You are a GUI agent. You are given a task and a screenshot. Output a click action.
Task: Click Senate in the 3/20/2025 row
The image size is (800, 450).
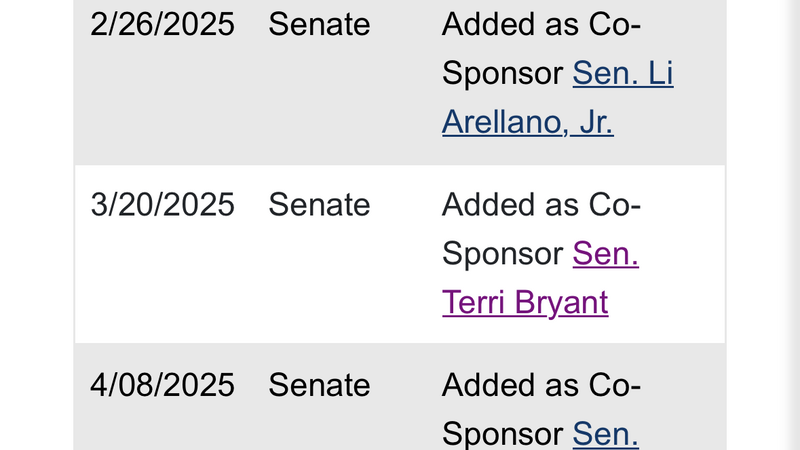(319, 205)
